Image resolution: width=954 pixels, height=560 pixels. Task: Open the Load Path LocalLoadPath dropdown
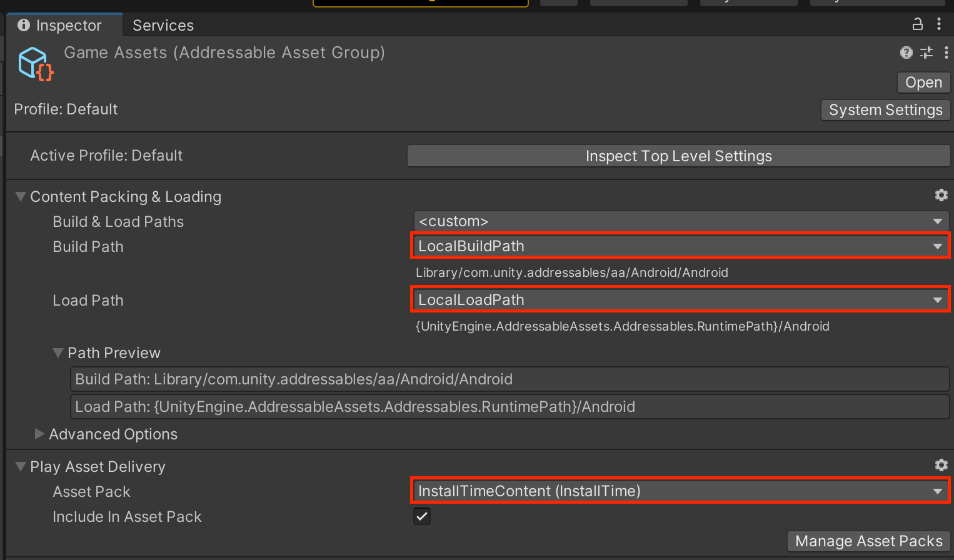pyautogui.click(x=680, y=299)
